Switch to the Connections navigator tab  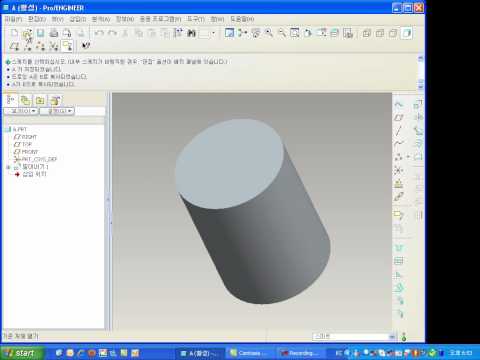pyautogui.click(x=55, y=100)
